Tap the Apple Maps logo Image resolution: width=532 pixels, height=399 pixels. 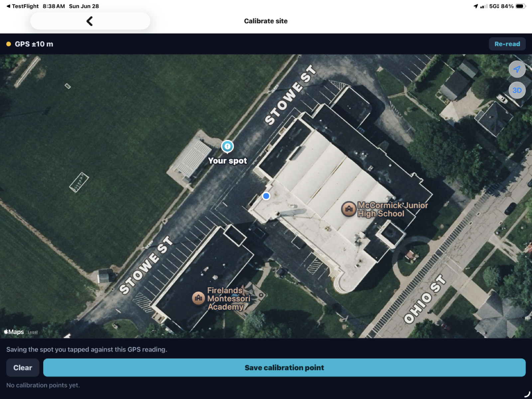pyautogui.click(x=14, y=332)
